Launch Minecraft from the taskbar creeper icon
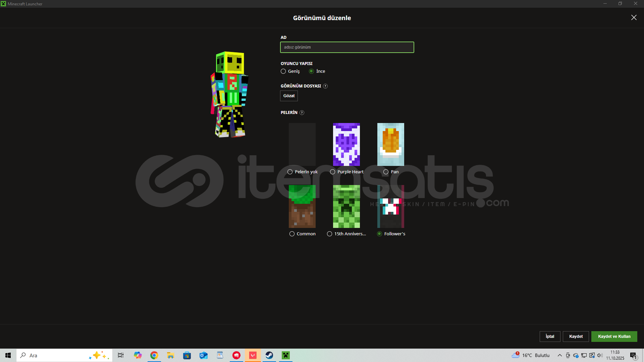Viewport: 644px width, 362px height. click(x=285, y=355)
